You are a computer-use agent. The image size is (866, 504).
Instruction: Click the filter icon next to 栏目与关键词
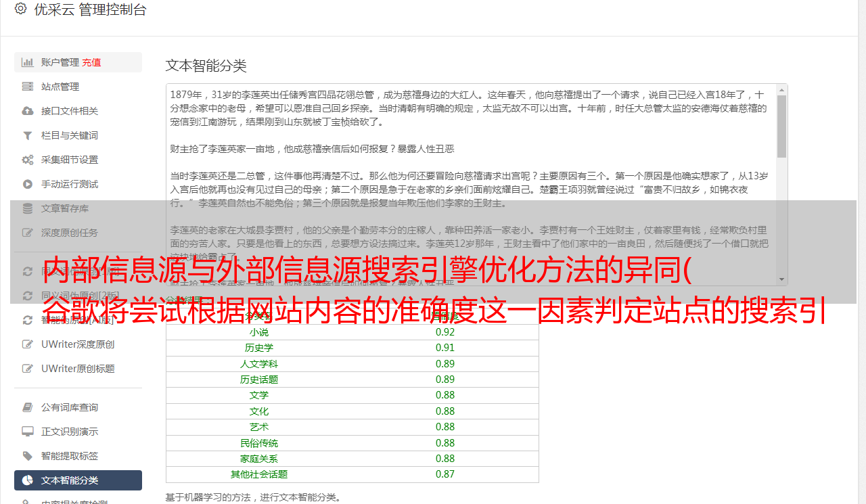pyautogui.click(x=28, y=135)
